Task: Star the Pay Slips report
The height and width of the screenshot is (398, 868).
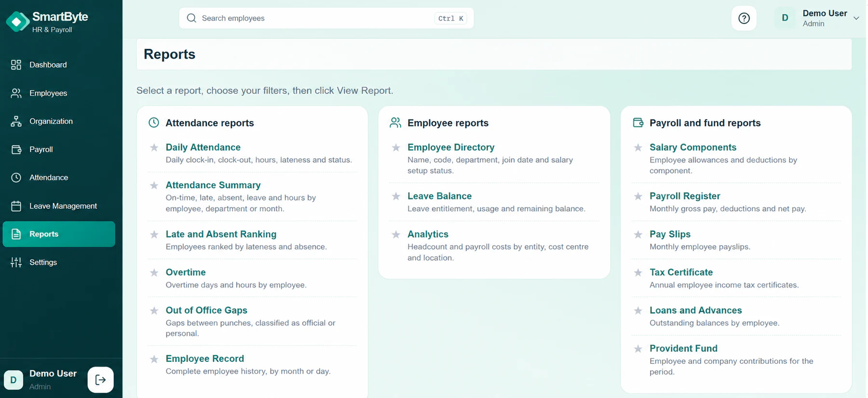Action: 638,234
